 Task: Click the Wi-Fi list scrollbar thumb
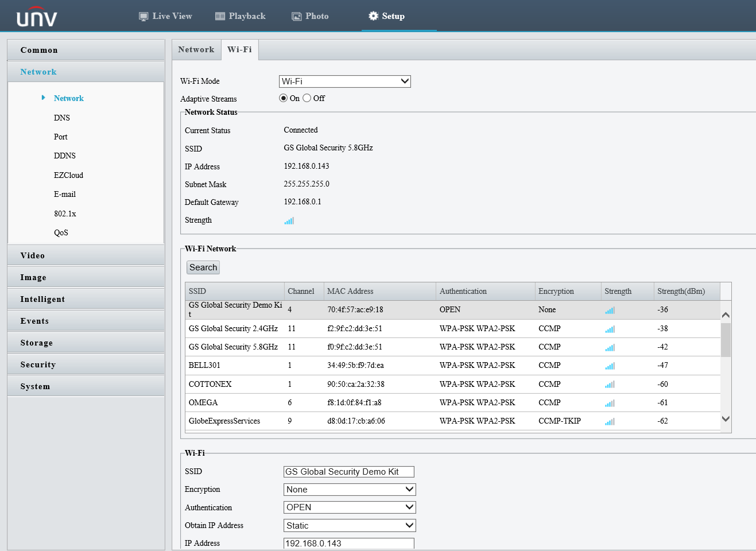pyautogui.click(x=726, y=340)
